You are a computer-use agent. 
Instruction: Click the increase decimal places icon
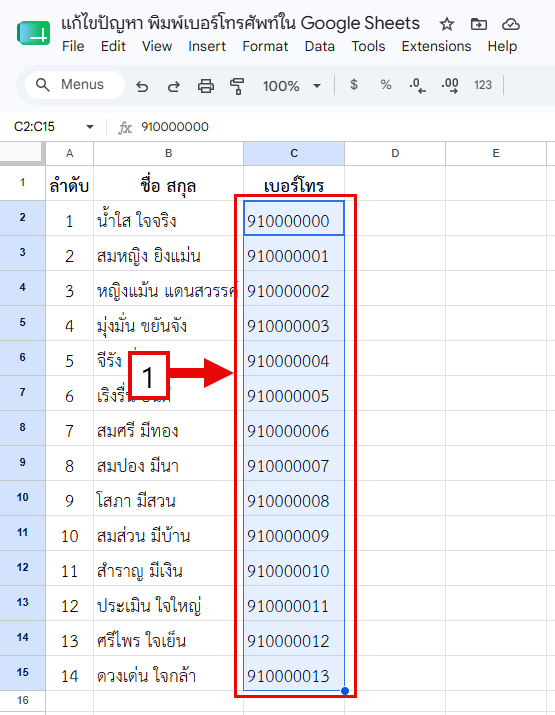[450, 85]
